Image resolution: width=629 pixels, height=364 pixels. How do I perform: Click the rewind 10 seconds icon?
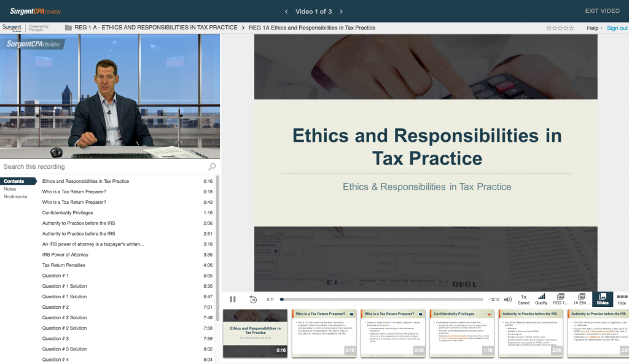point(253,299)
